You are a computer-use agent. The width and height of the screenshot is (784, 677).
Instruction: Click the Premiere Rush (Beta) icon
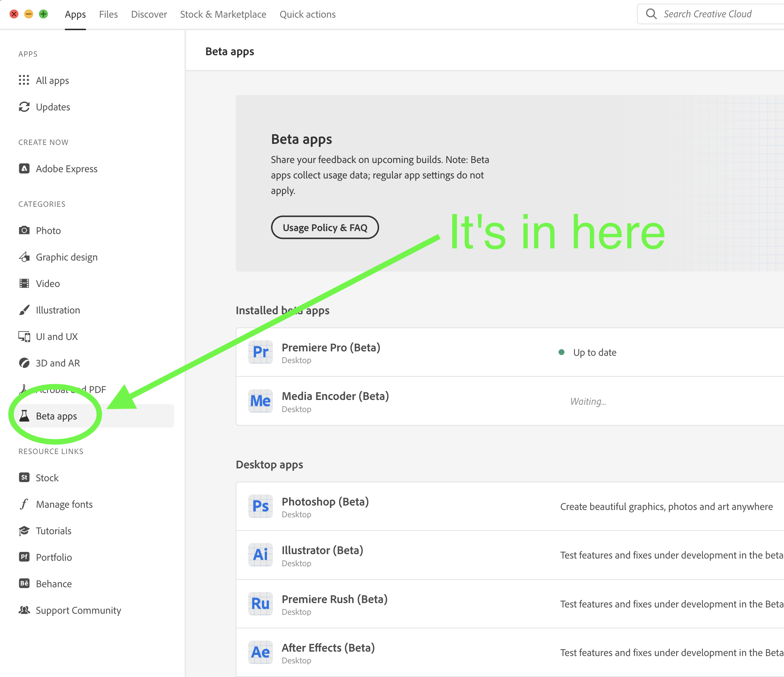pos(260,603)
